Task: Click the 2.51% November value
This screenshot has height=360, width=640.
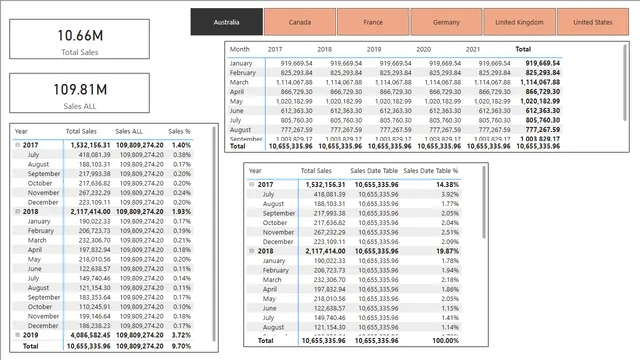Action: [450, 232]
